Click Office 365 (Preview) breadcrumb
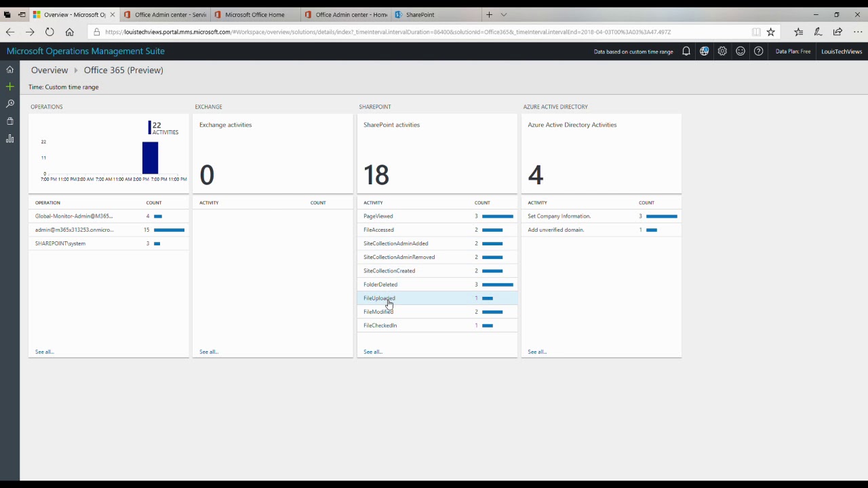Viewport: 868px width, 488px height. click(123, 70)
